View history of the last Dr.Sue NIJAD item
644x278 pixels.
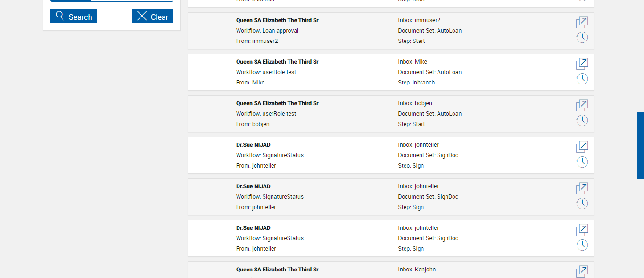[x=582, y=245]
